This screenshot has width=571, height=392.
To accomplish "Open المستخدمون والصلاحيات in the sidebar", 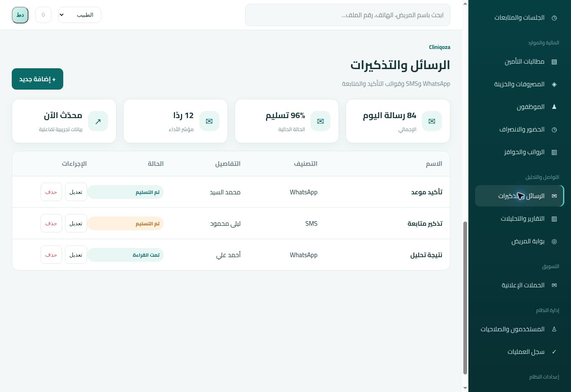I will click(x=519, y=329).
